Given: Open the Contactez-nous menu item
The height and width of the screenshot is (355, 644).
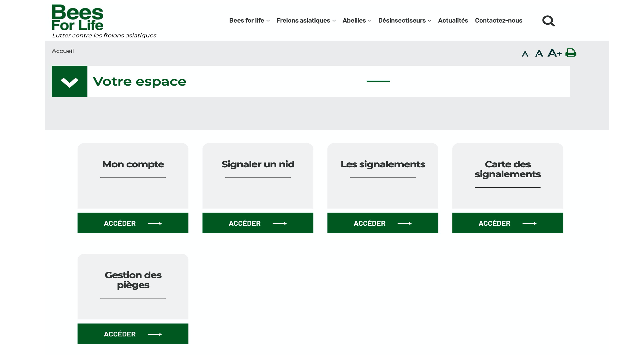Looking at the screenshot, I should tap(499, 21).
